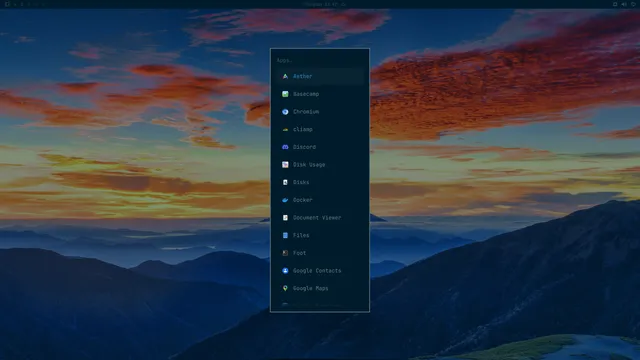Launch the Files app entry
640x360 pixels.
click(320, 236)
